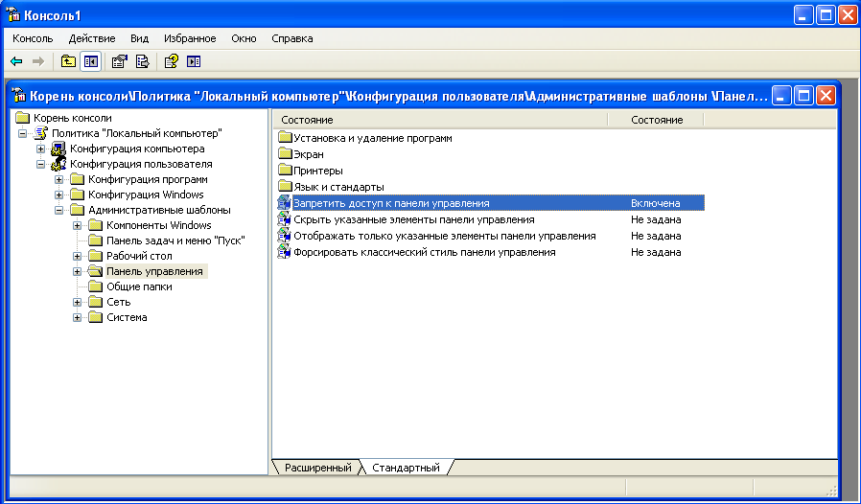Image resolution: width=861 pixels, height=504 pixels.
Task: Click the Конфигурация пользователя icon in tree
Action: 58,164
